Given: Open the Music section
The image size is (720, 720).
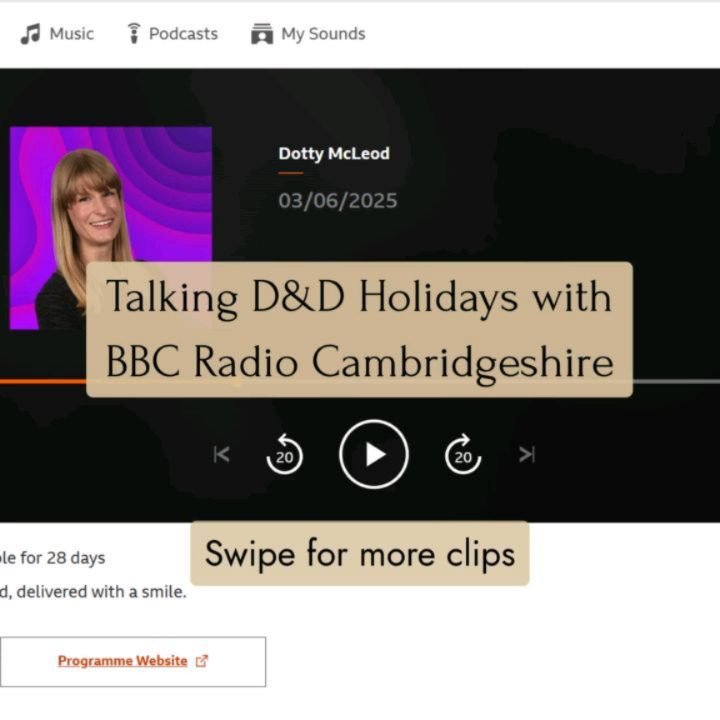Looking at the screenshot, I should pyautogui.click(x=57, y=34).
